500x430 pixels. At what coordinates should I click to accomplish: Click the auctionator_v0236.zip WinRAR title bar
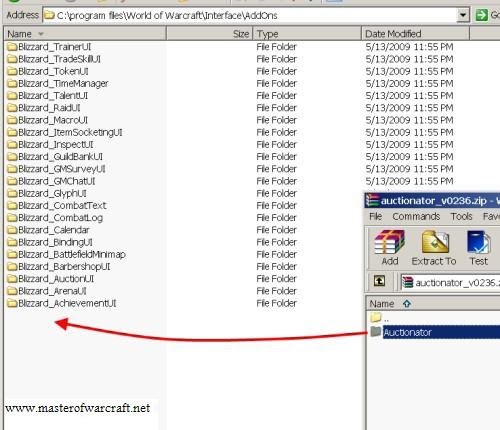432,201
